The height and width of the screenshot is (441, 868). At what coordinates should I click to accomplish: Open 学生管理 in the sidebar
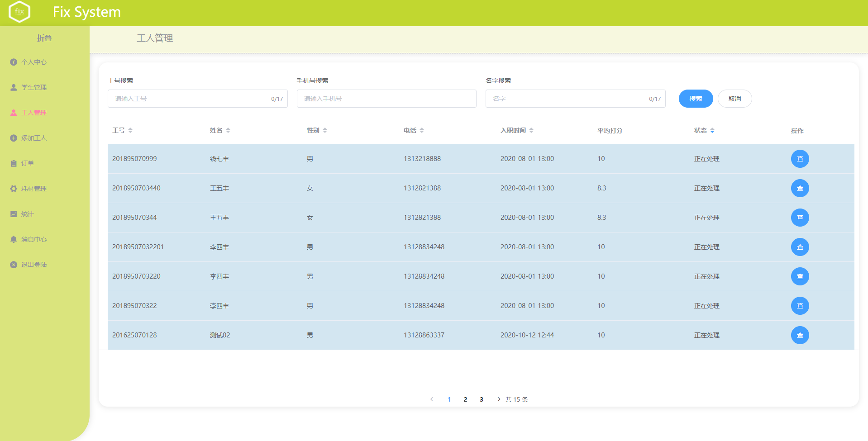pos(29,87)
